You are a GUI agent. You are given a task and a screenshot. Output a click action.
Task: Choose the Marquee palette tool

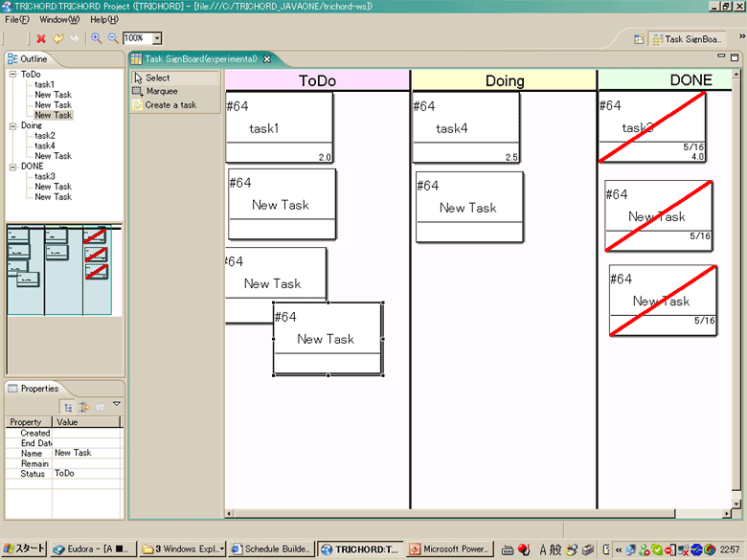[x=175, y=91]
